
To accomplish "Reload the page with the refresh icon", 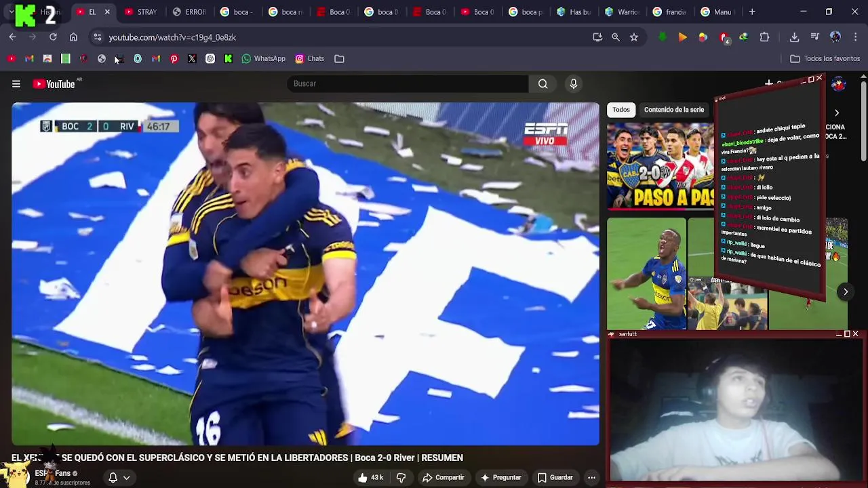I will point(53,37).
